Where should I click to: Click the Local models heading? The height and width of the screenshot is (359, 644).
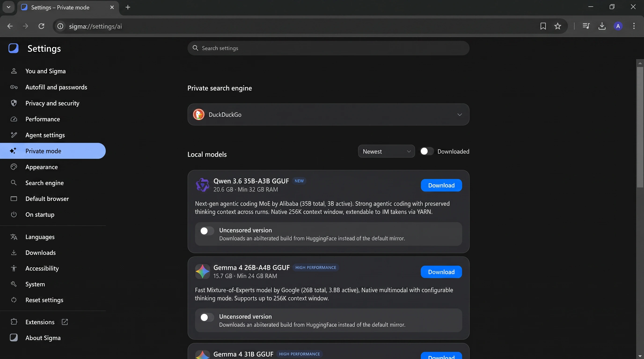pyautogui.click(x=207, y=154)
